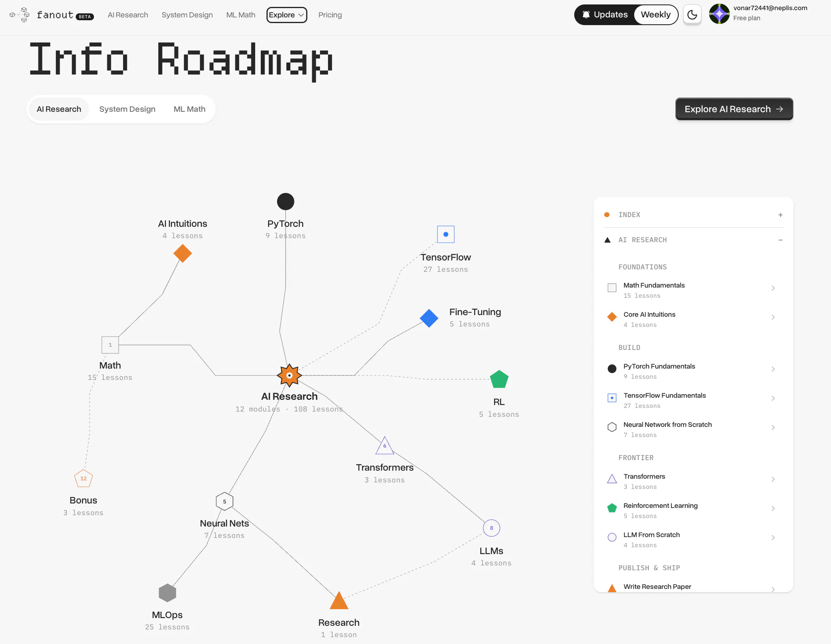
Task: Click Math Fundamentals square icon in sidebar
Action: (x=612, y=288)
